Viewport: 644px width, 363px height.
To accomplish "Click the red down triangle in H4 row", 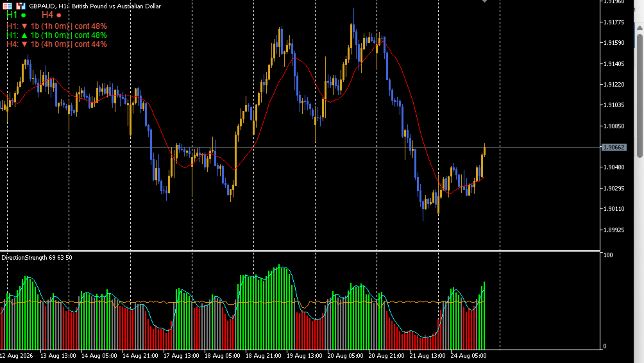I will [x=24, y=44].
